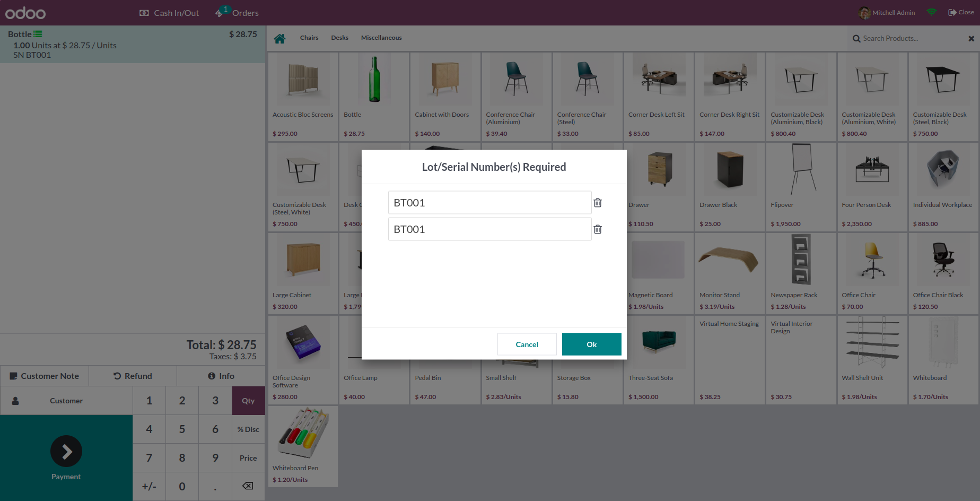Select the Whiteboard Pen product tile
Image resolution: width=980 pixels, height=501 pixels.
click(x=303, y=446)
